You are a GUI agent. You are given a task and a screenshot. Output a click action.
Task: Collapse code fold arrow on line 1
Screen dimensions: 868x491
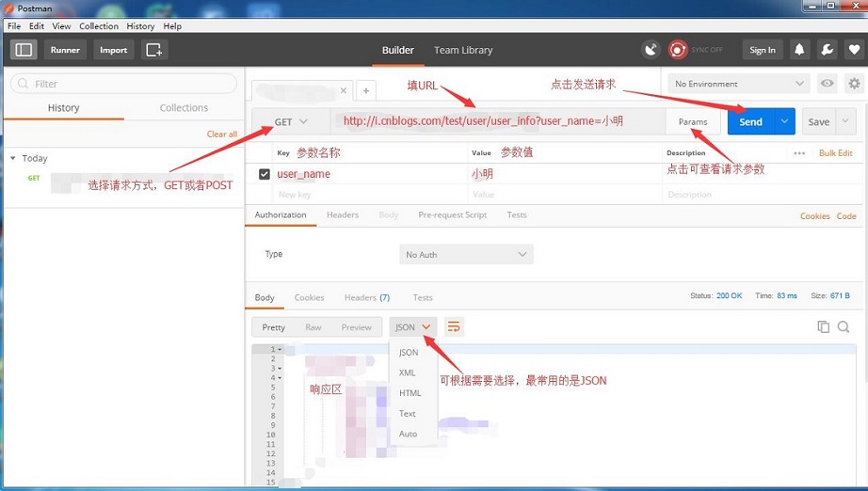280,350
